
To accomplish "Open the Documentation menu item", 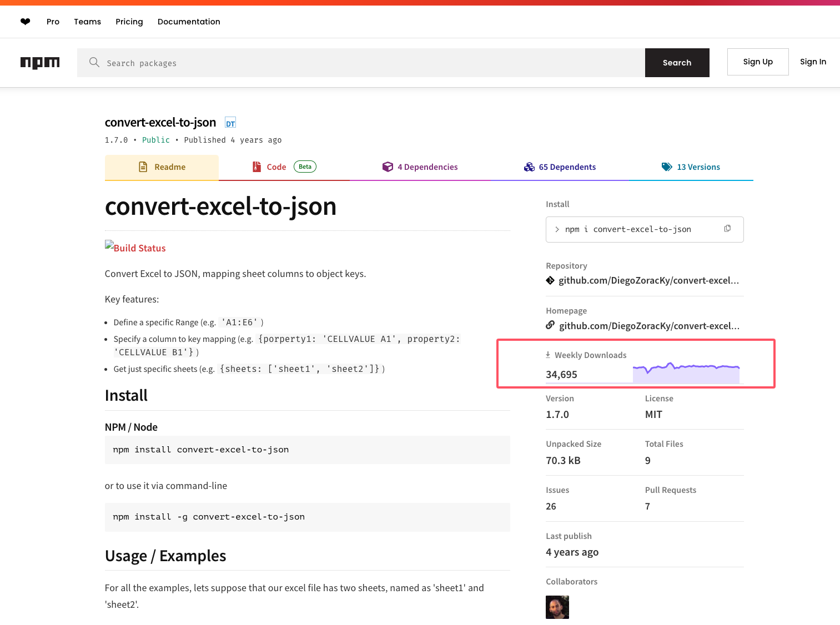I will coord(189,21).
